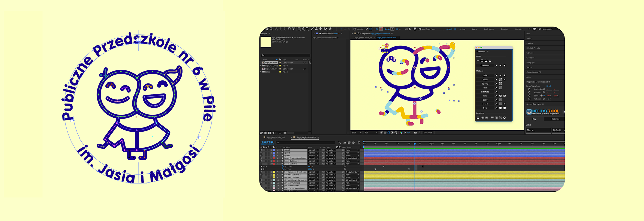The height and width of the screenshot is (221, 644).
Task: Open parent dropdown for heads O...nes - Ouroboros
Action: tap(352, 158)
